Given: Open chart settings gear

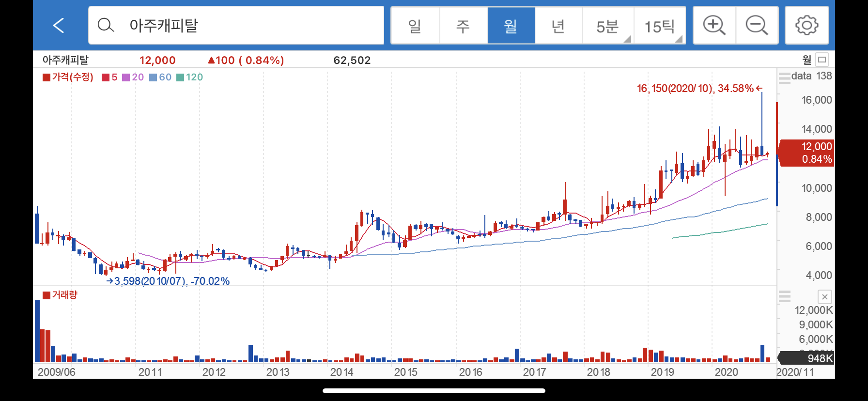Looking at the screenshot, I should (807, 25).
